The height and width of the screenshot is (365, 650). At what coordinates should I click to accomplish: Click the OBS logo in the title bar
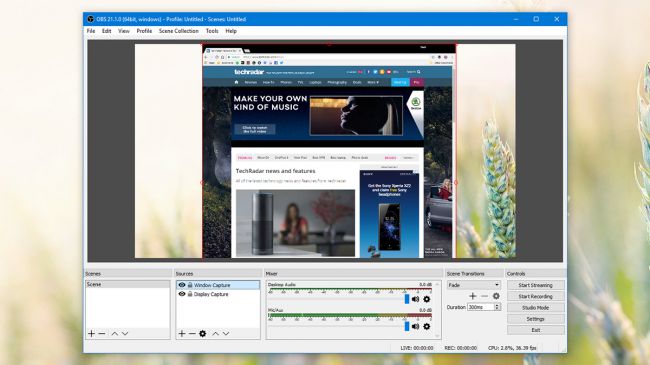(x=90, y=19)
